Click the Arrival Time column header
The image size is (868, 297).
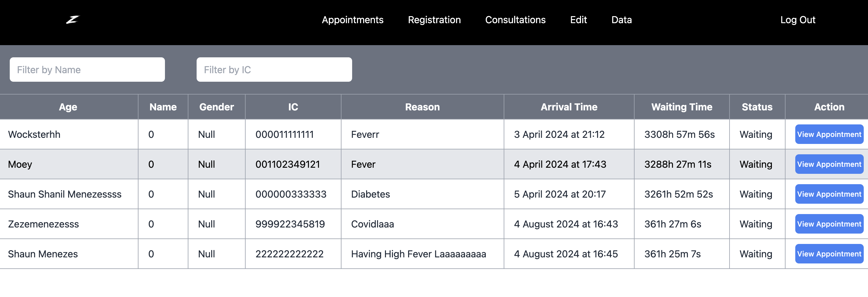pyautogui.click(x=569, y=107)
